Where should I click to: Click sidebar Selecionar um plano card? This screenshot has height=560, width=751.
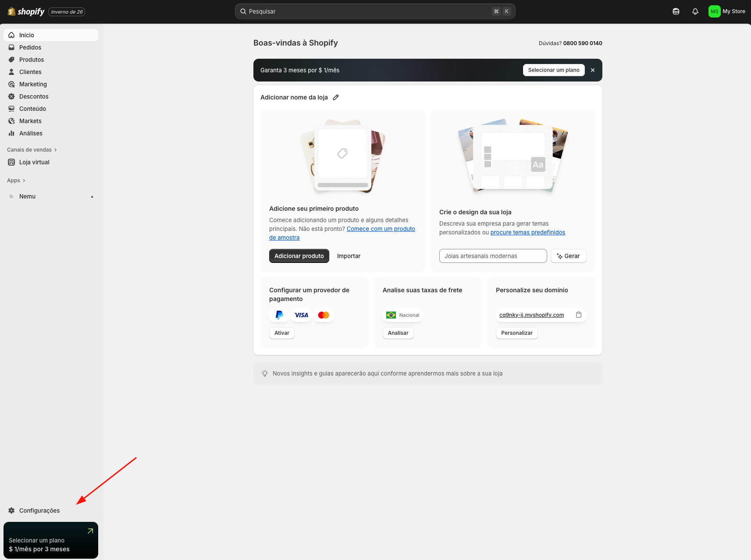tap(51, 540)
